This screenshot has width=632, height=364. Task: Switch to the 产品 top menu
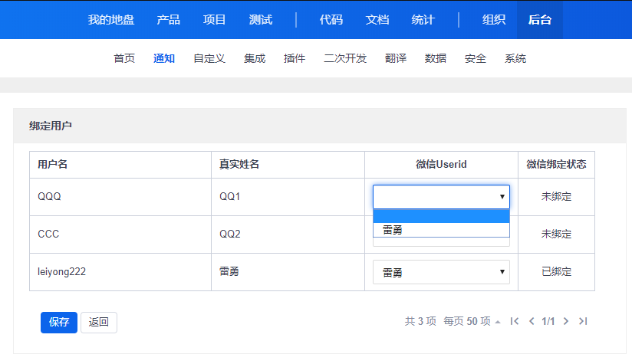(x=169, y=20)
